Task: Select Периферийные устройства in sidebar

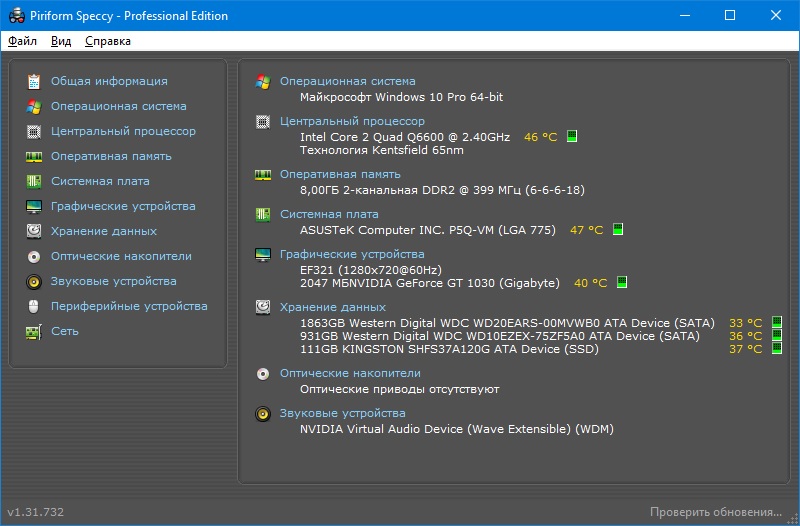Action: 129,306
